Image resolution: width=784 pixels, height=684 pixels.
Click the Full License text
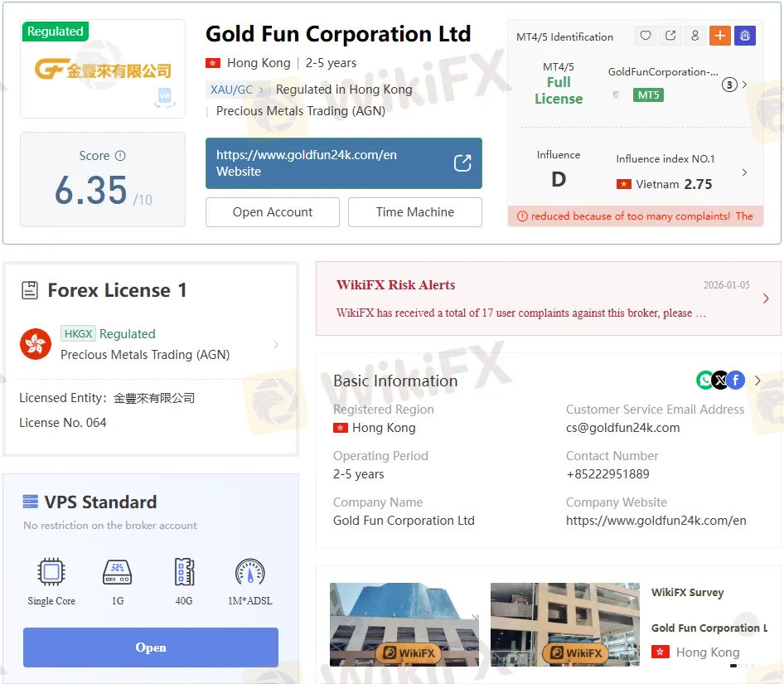click(559, 90)
